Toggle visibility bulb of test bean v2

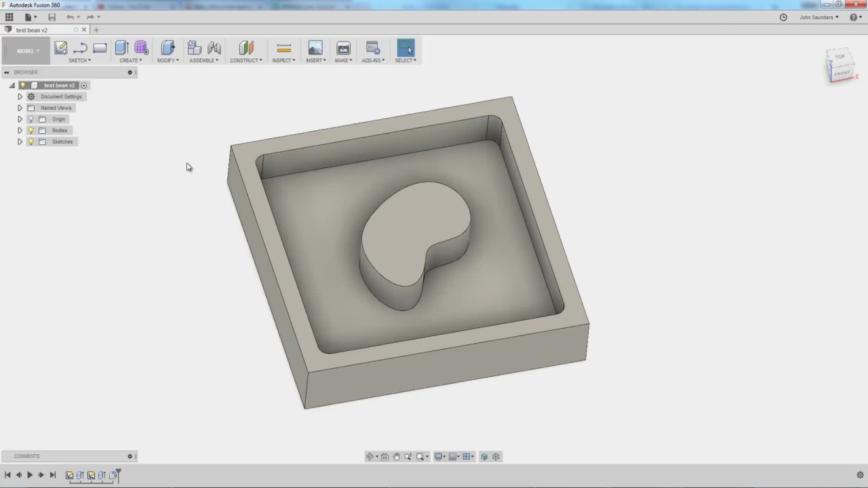(23, 85)
